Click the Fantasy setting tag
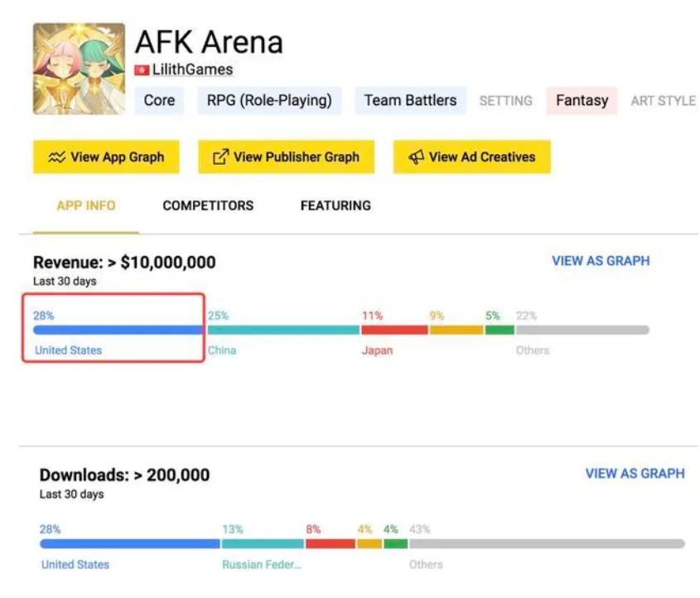The image size is (700, 598). pos(582,101)
